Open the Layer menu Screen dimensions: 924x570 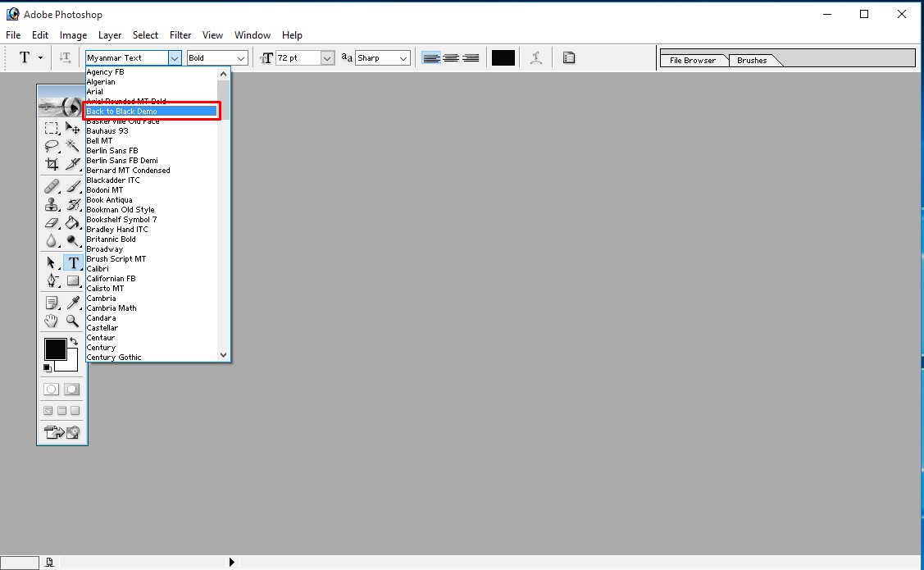click(x=110, y=34)
